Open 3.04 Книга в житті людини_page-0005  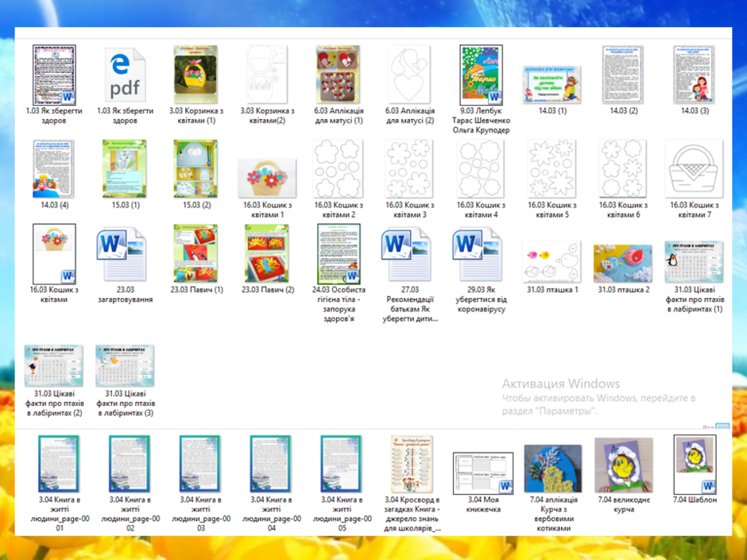click(341, 464)
